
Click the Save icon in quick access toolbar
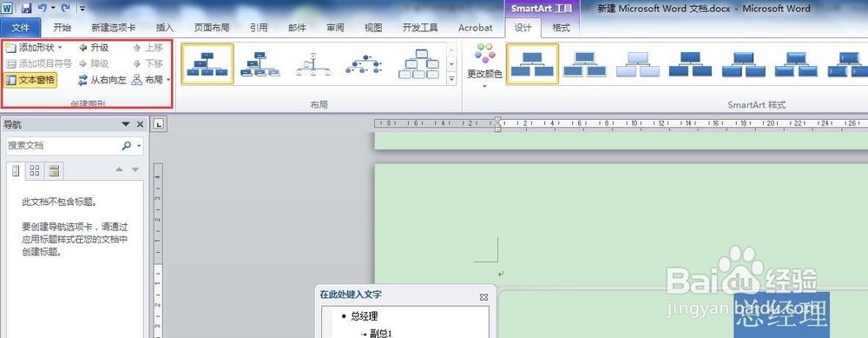click(x=26, y=9)
